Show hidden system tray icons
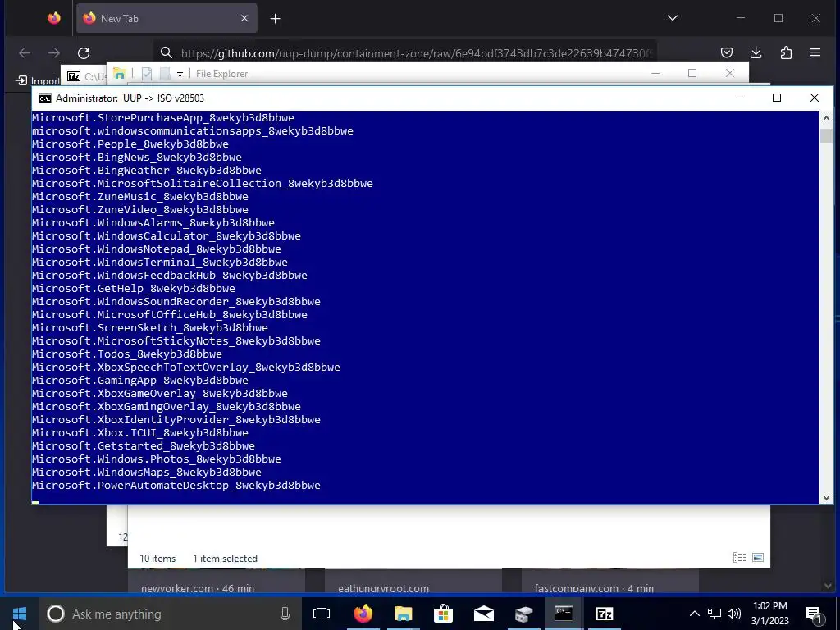This screenshot has width=840, height=630. (x=694, y=614)
